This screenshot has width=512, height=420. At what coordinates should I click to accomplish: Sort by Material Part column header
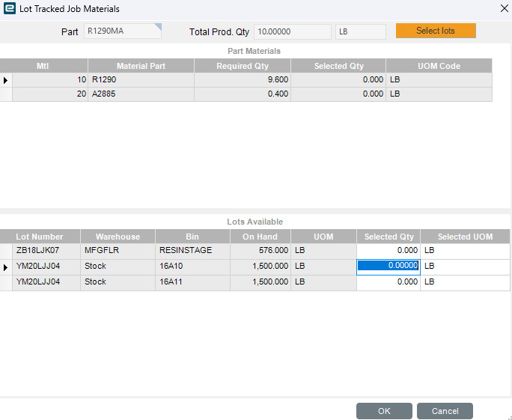(x=141, y=66)
